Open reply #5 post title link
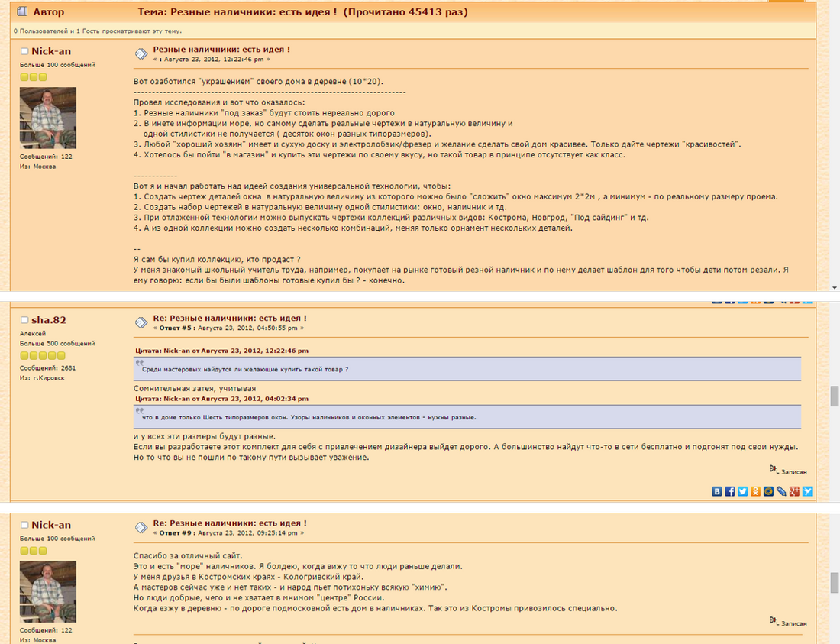The height and width of the screenshot is (644, 840). coord(230,318)
